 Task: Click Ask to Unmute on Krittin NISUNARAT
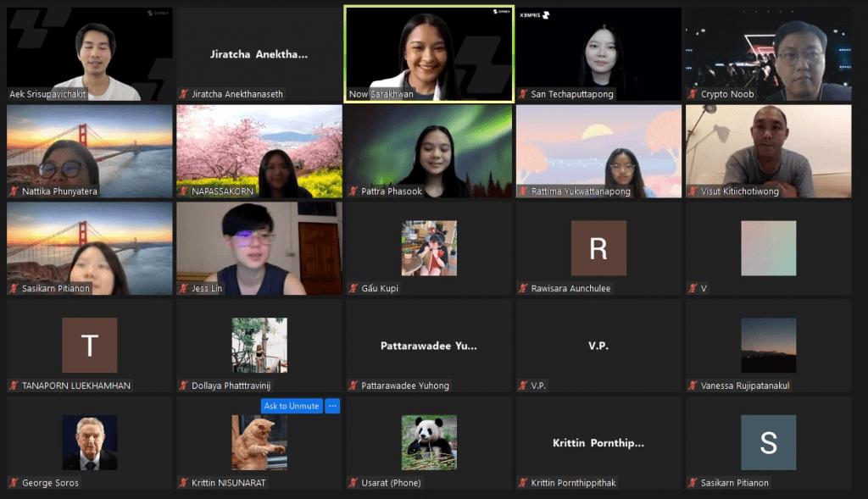tap(292, 406)
